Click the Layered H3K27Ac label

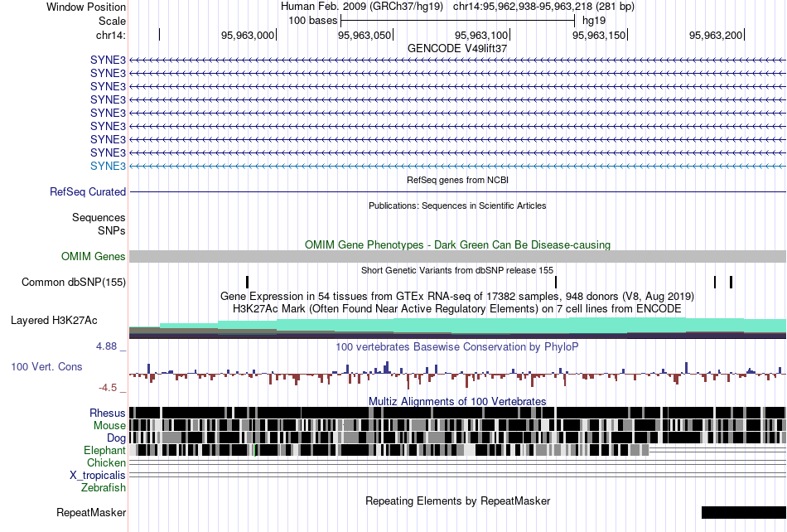tap(54, 320)
